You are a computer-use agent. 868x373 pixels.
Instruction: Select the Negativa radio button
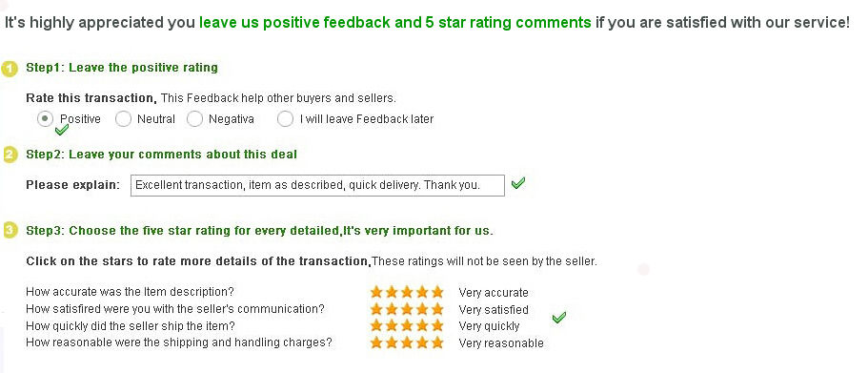click(x=195, y=118)
